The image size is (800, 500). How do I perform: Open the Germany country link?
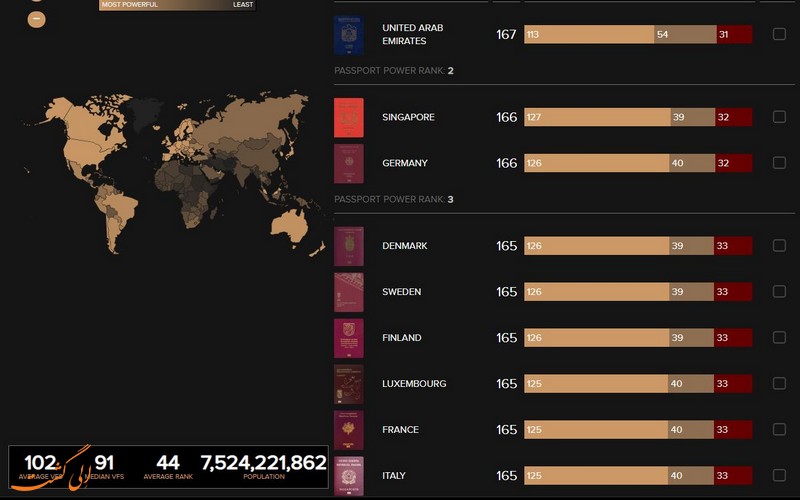coord(405,163)
